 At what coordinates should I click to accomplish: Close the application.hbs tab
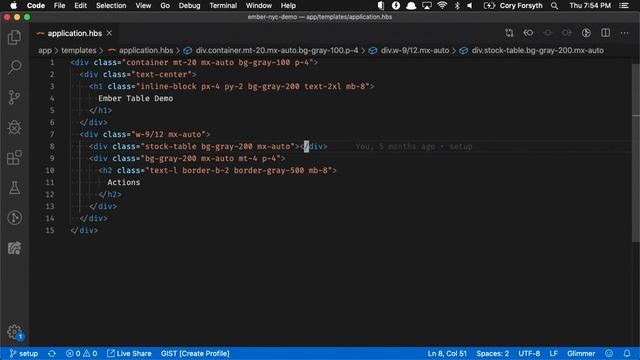point(109,33)
